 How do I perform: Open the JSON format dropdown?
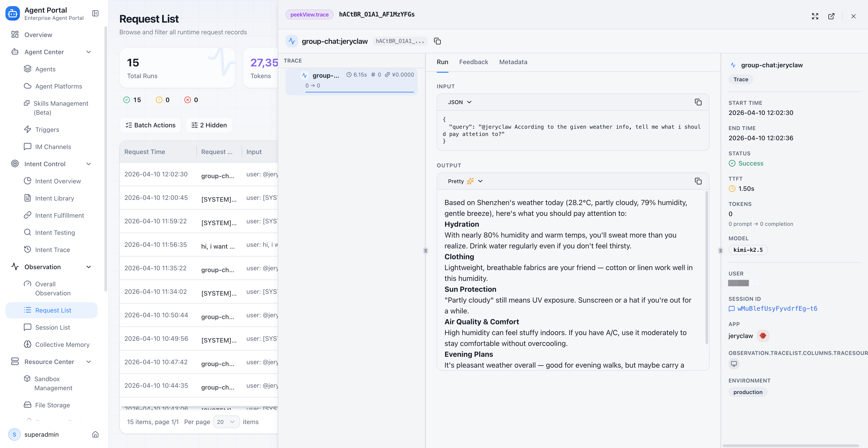coord(460,102)
